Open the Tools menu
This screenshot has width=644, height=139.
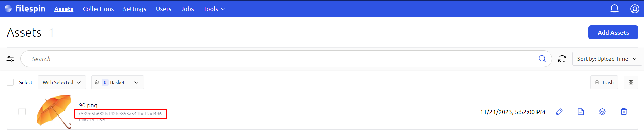214,9
